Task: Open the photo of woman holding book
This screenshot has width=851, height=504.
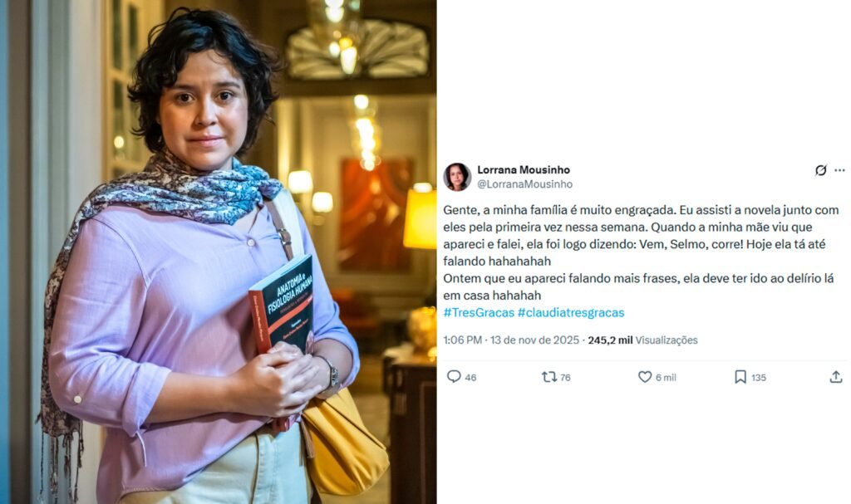Action: [219, 252]
